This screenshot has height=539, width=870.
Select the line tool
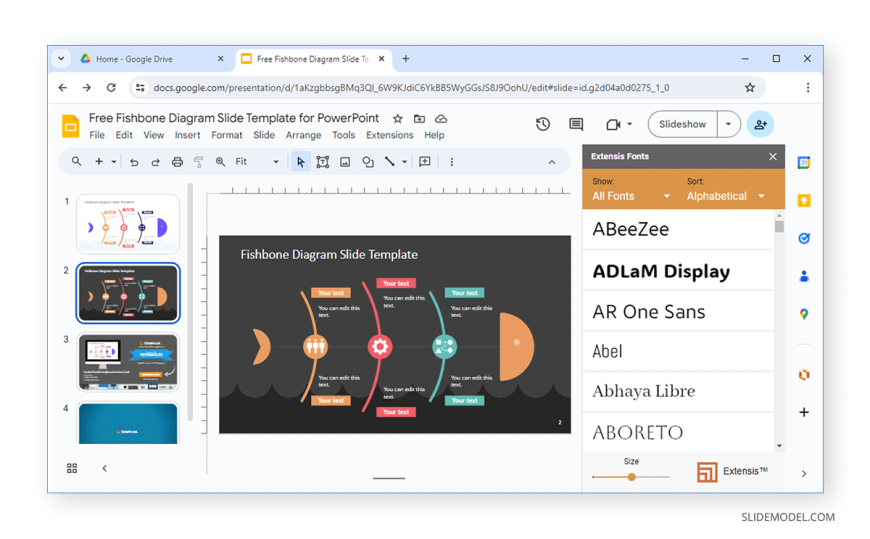[390, 162]
